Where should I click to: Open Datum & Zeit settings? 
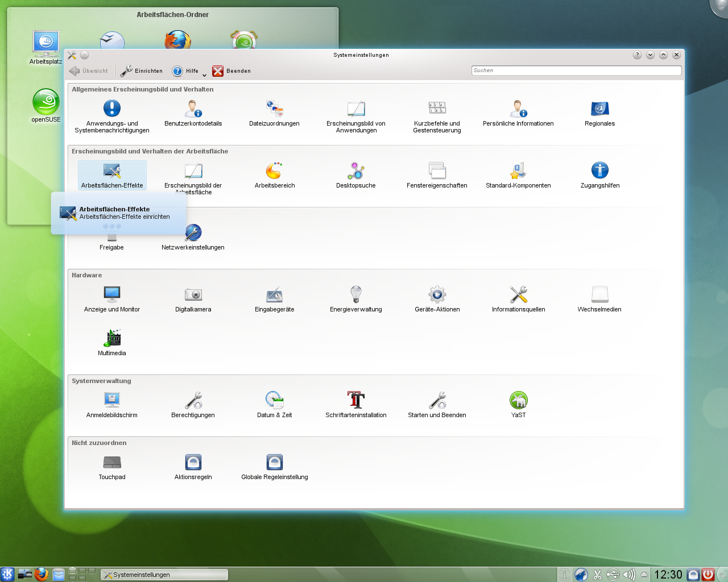[x=274, y=401]
